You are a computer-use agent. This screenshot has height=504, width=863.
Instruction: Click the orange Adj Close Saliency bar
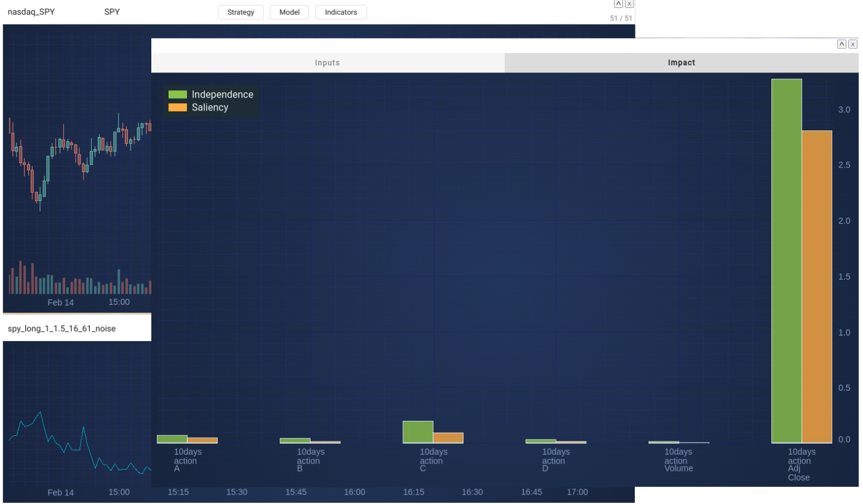[817, 286]
